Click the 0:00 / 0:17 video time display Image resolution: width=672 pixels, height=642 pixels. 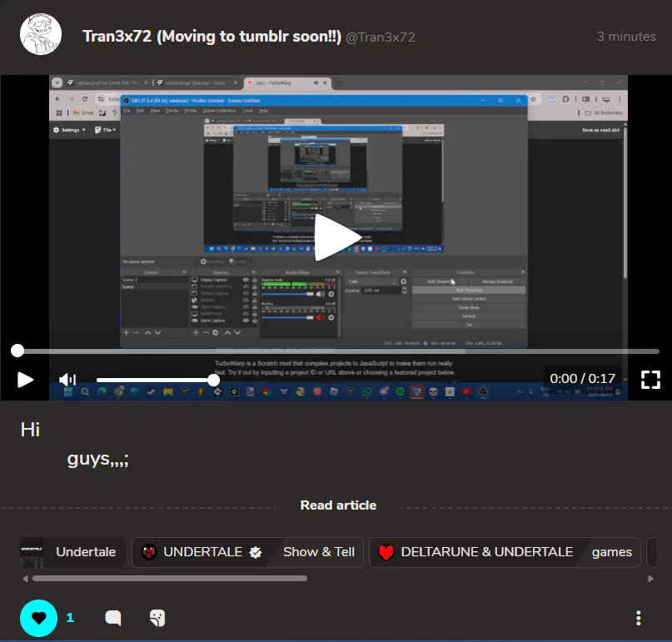582,378
